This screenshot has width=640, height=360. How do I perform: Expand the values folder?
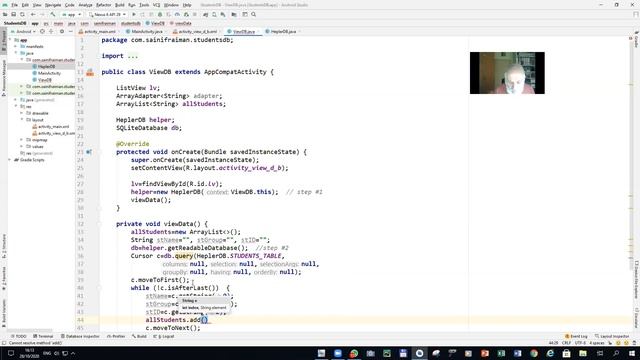pos(22,147)
